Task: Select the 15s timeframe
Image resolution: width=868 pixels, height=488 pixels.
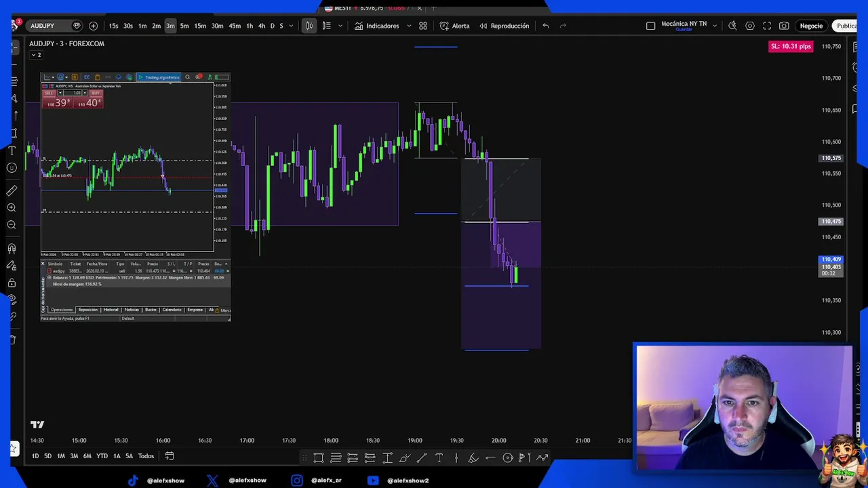Action: 113,26
